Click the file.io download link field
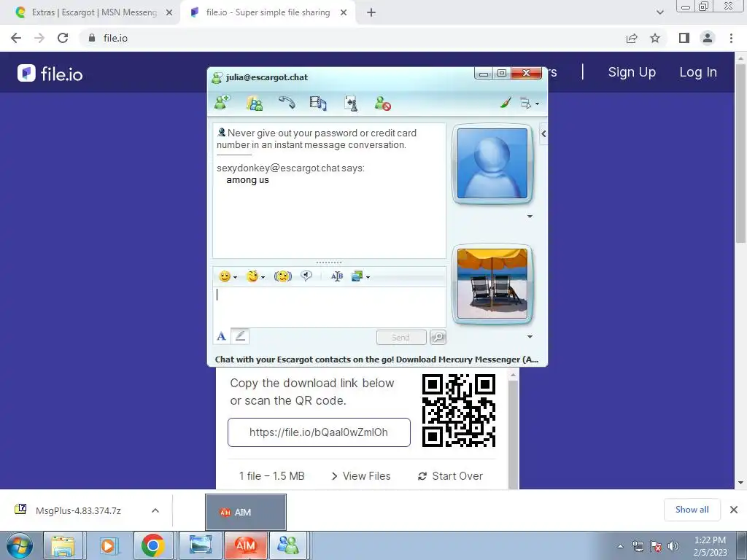Screen dimensions: 747x560 click(319, 432)
